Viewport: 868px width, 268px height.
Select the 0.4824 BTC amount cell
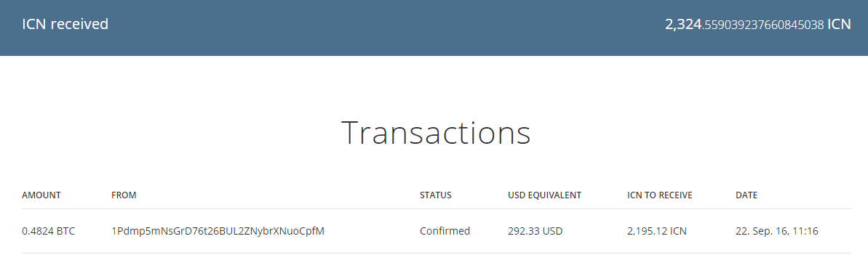48,231
